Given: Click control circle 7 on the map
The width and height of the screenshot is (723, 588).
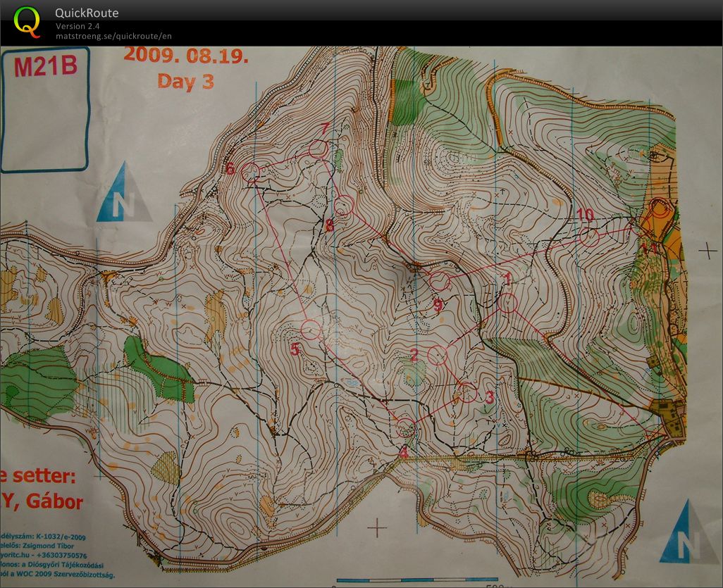Looking at the screenshot, I should [318, 148].
